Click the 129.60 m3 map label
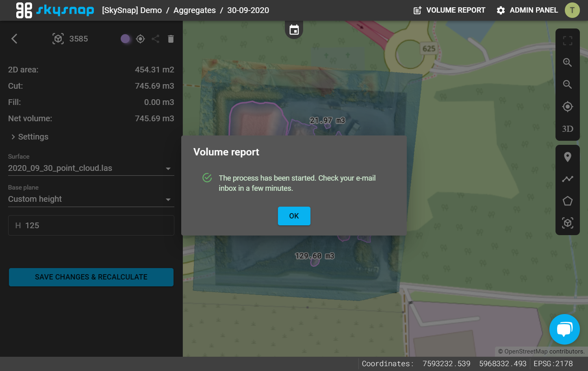The image size is (588, 371). pos(315,256)
